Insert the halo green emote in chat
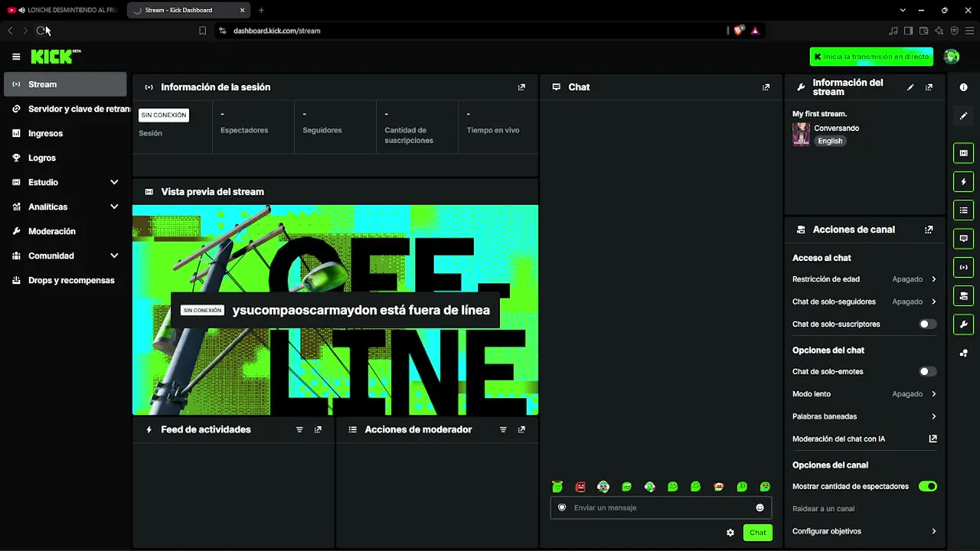Image resolution: width=980 pixels, height=551 pixels. [x=557, y=487]
